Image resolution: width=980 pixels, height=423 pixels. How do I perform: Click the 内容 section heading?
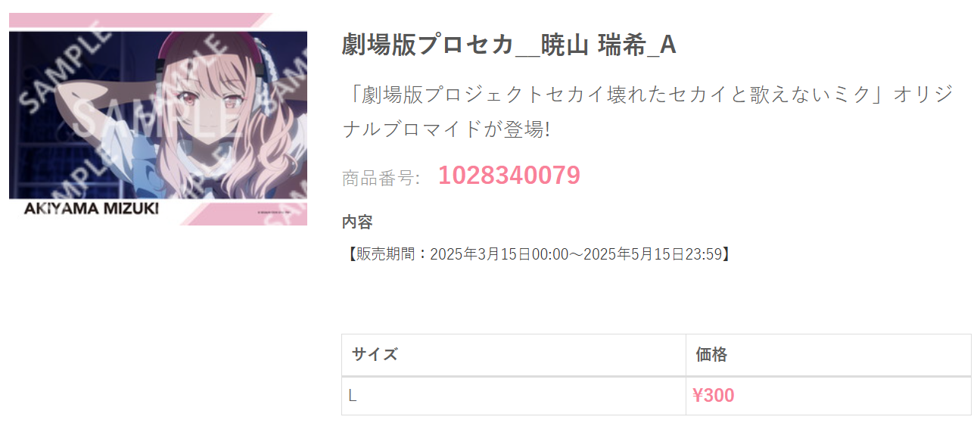pyautogui.click(x=357, y=222)
